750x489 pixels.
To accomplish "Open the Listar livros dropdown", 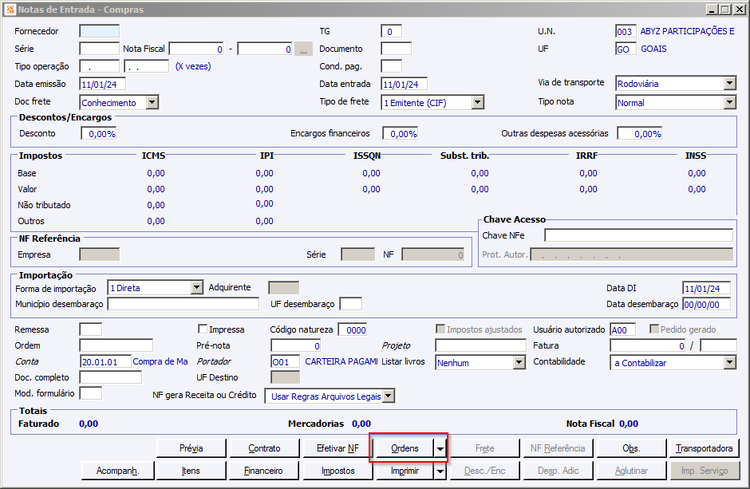I will [519, 363].
